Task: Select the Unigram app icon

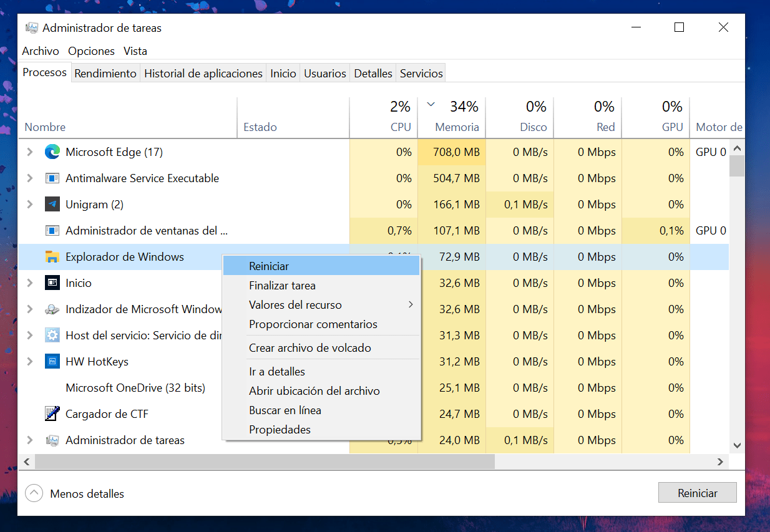Action: (x=52, y=204)
